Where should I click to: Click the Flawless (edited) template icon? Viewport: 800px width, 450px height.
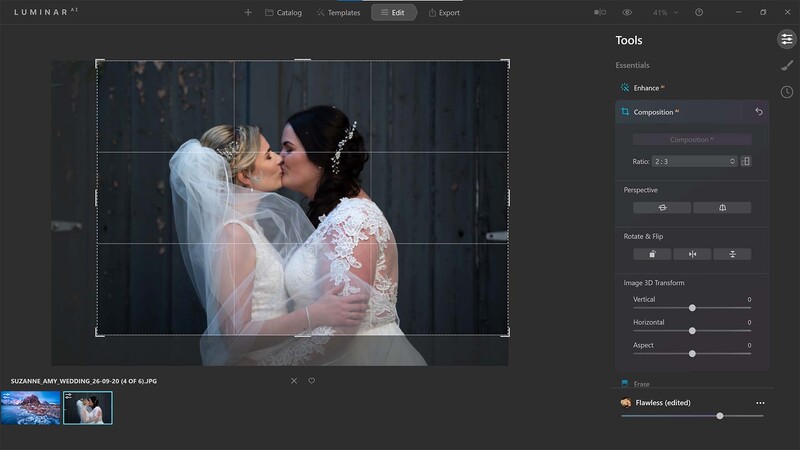click(x=626, y=403)
